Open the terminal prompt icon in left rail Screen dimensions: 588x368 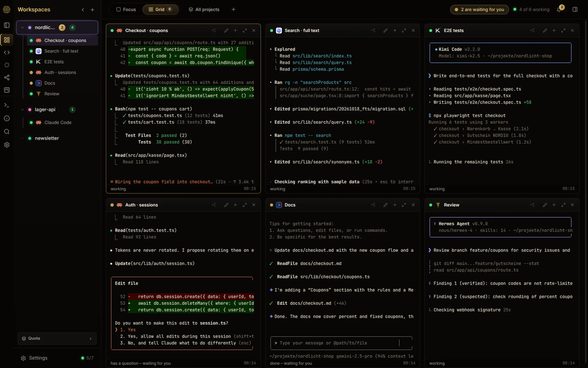pyautogui.click(x=7, y=105)
